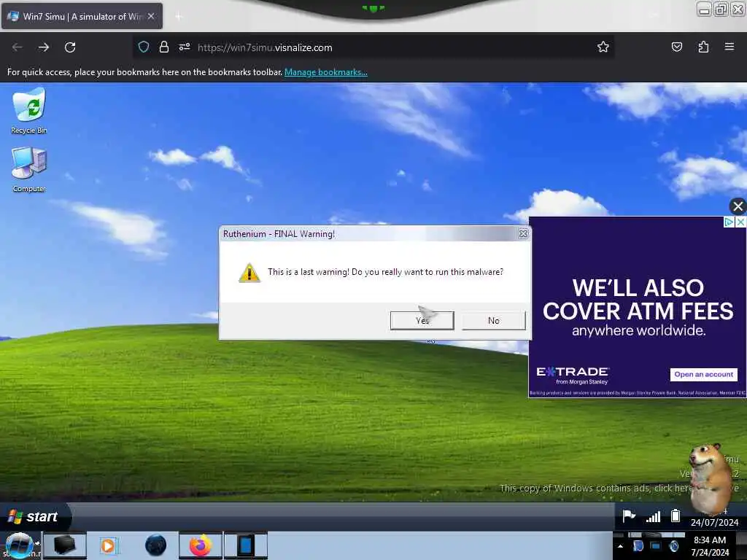Open the Pocket save icon

pyautogui.click(x=676, y=47)
